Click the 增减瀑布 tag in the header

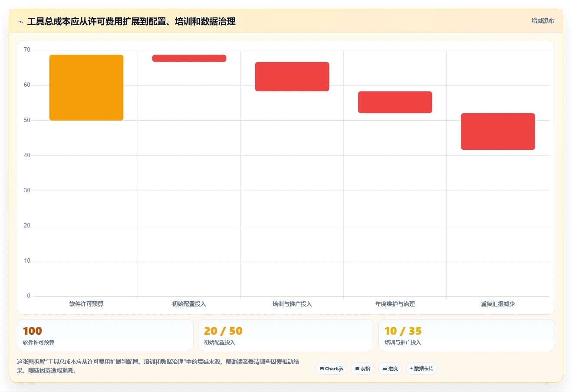pyautogui.click(x=543, y=21)
